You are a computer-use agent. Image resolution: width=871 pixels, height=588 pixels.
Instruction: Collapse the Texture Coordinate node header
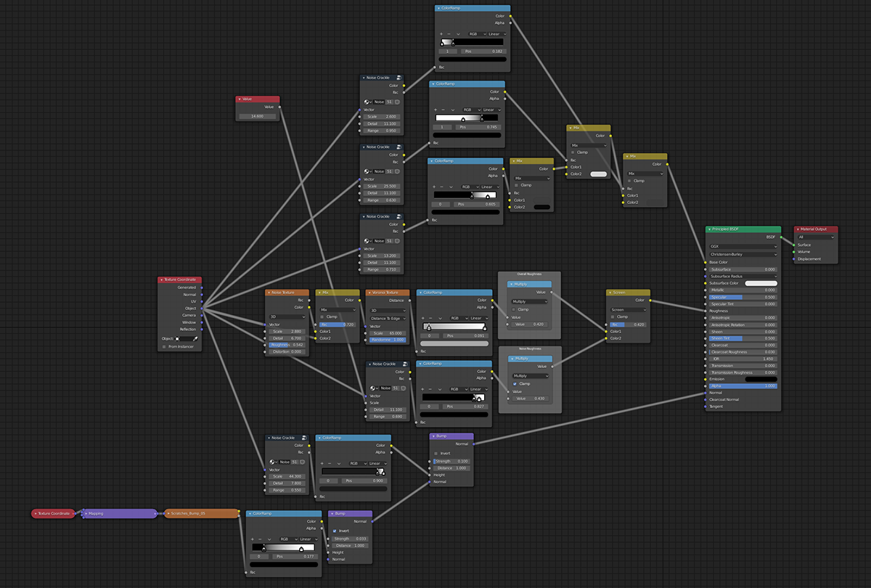click(x=161, y=280)
